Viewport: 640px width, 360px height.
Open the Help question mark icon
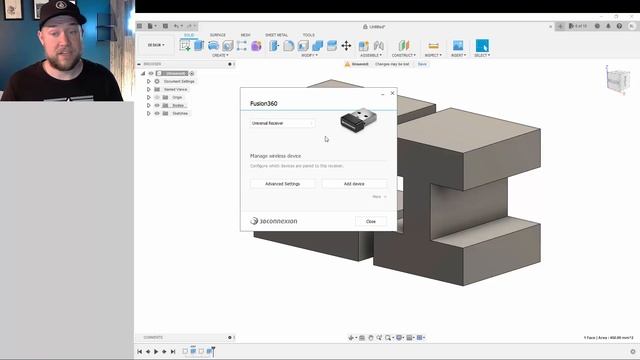tap(619, 26)
